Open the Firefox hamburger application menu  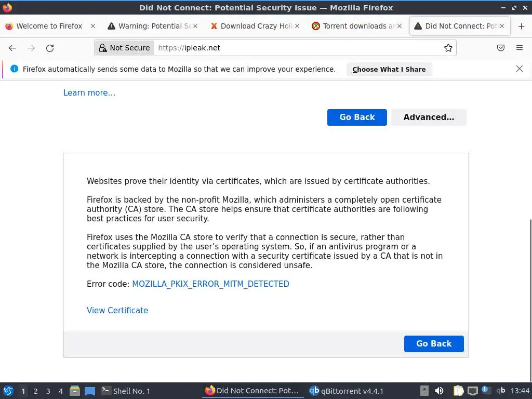pyautogui.click(x=520, y=48)
